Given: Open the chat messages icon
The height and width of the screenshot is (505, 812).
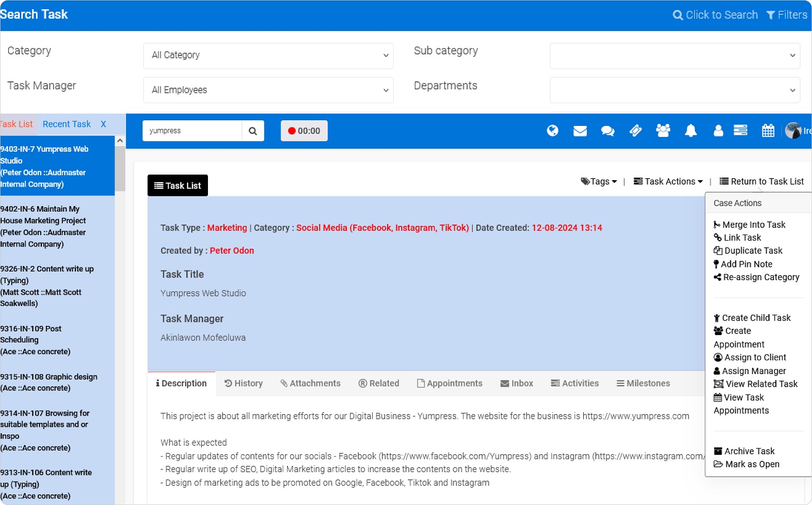Looking at the screenshot, I should [607, 130].
